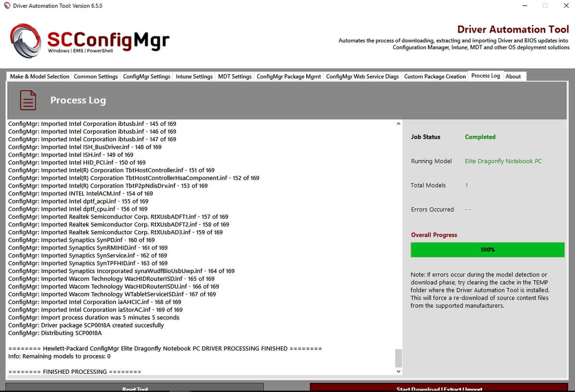Switch to ConfigMgr Web Service Diags tab

[363, 77]
